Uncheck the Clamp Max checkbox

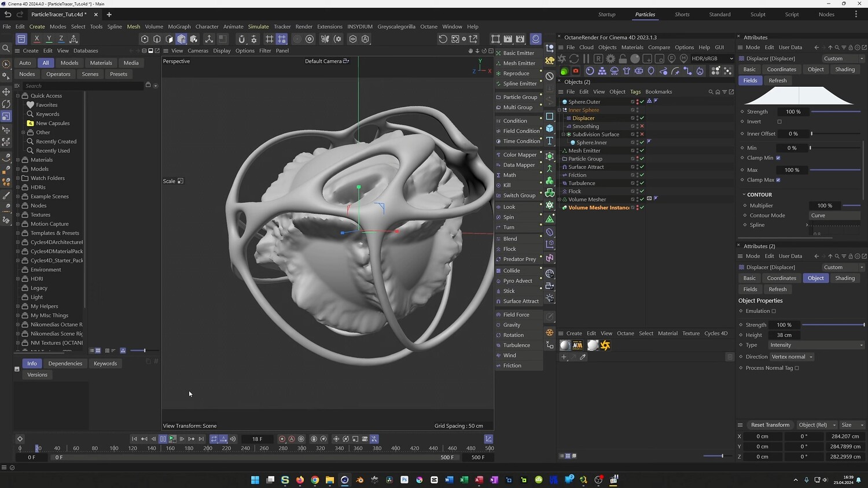778,180
